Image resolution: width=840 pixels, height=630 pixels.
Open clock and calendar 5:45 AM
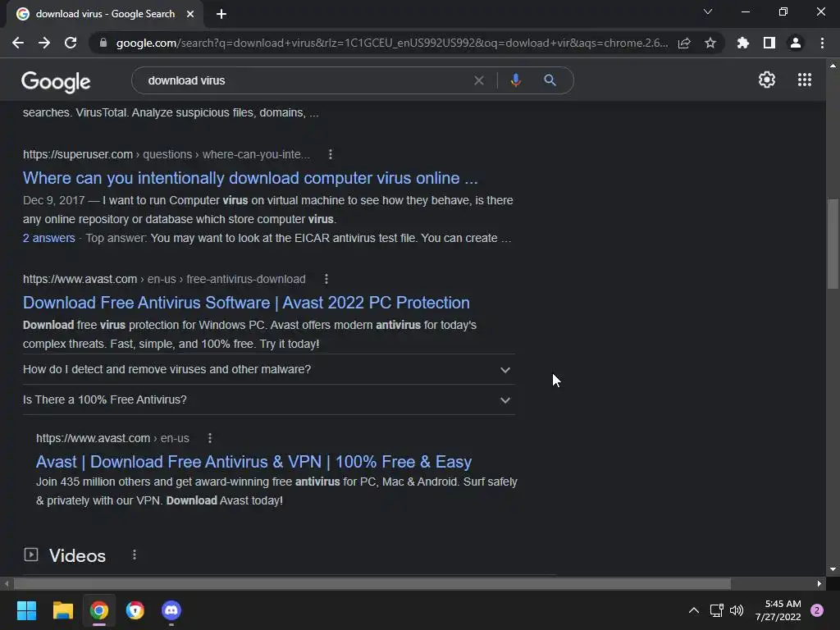[x=778, y=610]
